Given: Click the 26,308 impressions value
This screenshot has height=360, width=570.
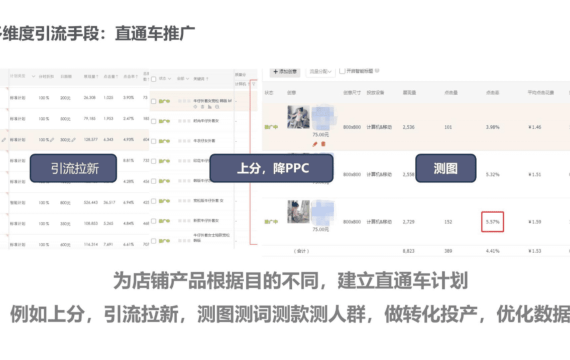Looking at the screenshot, I should point(90,97).
